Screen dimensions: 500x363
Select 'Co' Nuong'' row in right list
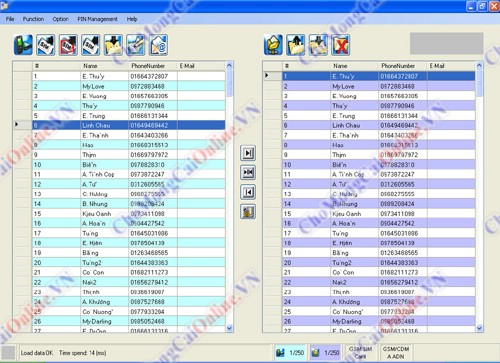pyautogui.click(x=379, y=312)
